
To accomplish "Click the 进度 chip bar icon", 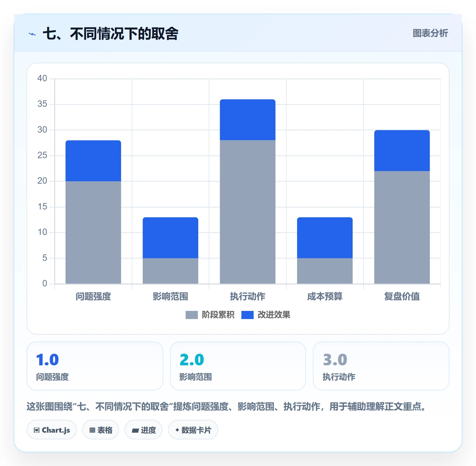I will 135,431.
